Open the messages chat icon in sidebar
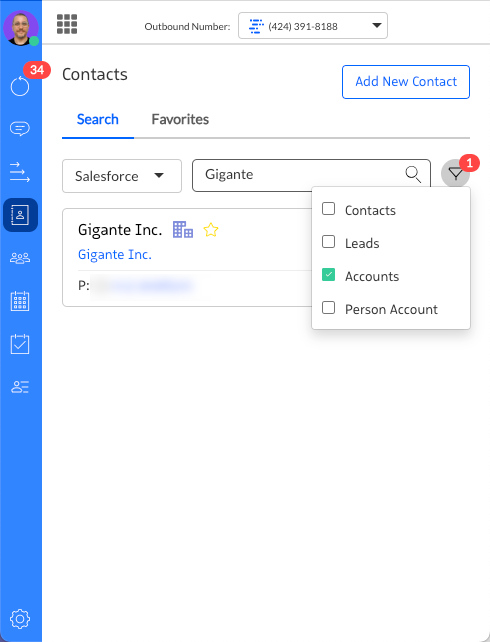This screenshot has height=642, width=490. click(x=20, y=129)
